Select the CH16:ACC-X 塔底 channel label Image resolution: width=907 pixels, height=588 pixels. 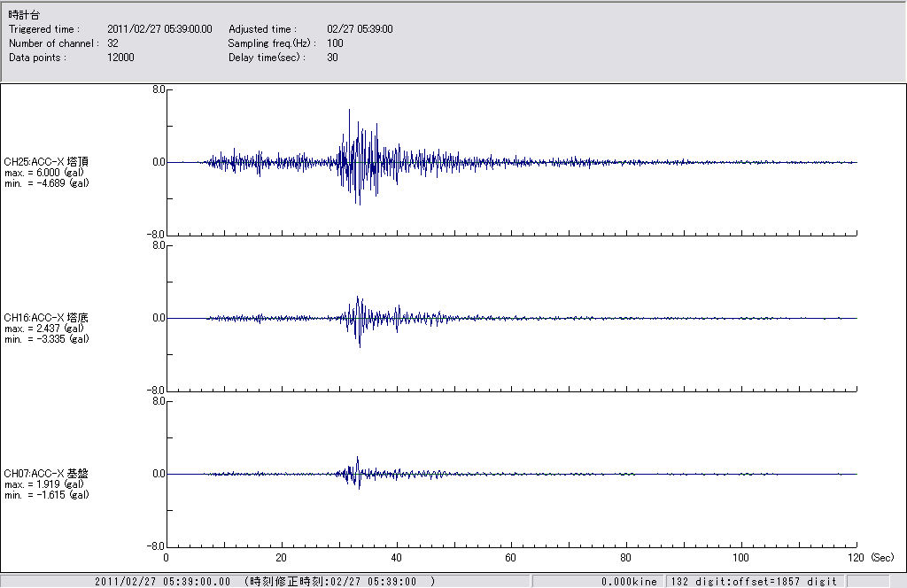46,317
